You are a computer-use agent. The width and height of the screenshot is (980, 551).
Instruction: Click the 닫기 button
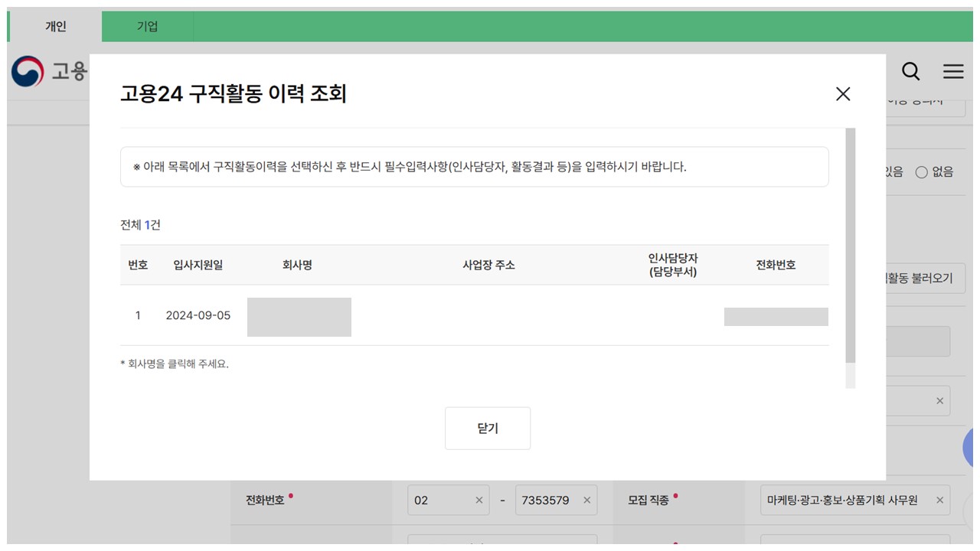pyautogui.click(x=488, y=429)
